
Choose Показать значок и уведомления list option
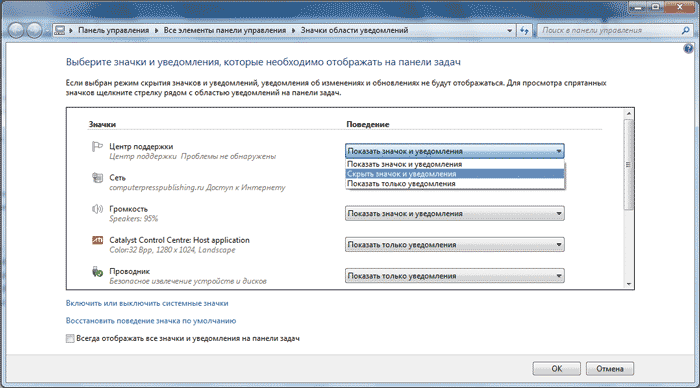tap(455, 164)
